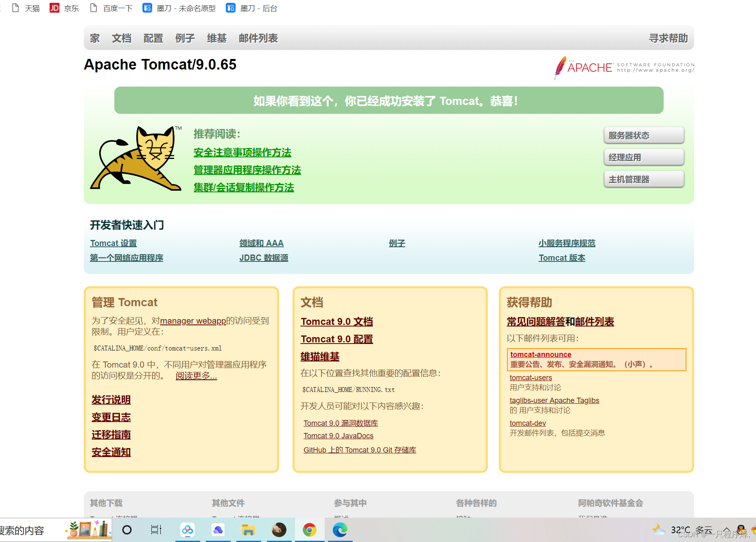Open Tomcat 9.0 配置 link
Viewport: 756px width, 542px height.
coord(337,339)
